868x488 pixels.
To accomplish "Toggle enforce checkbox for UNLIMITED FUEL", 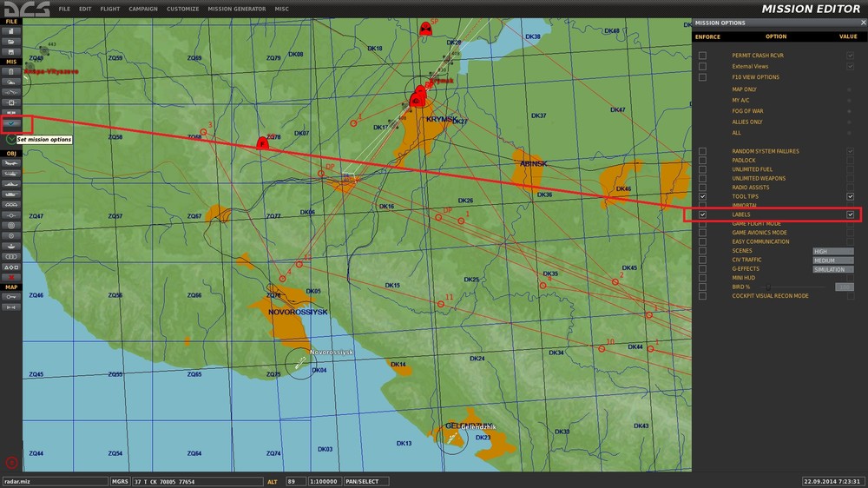I will click(x=702, y=169).
